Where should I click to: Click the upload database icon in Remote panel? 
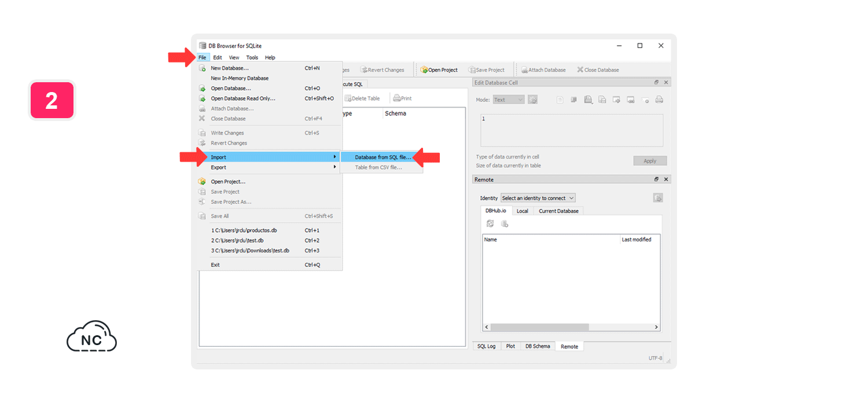point(658,198)
